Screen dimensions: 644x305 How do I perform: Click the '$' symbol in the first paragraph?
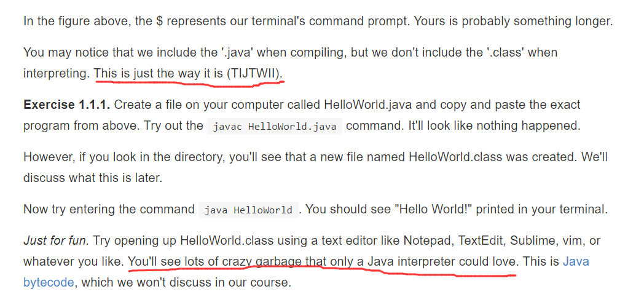coord(160,21)
